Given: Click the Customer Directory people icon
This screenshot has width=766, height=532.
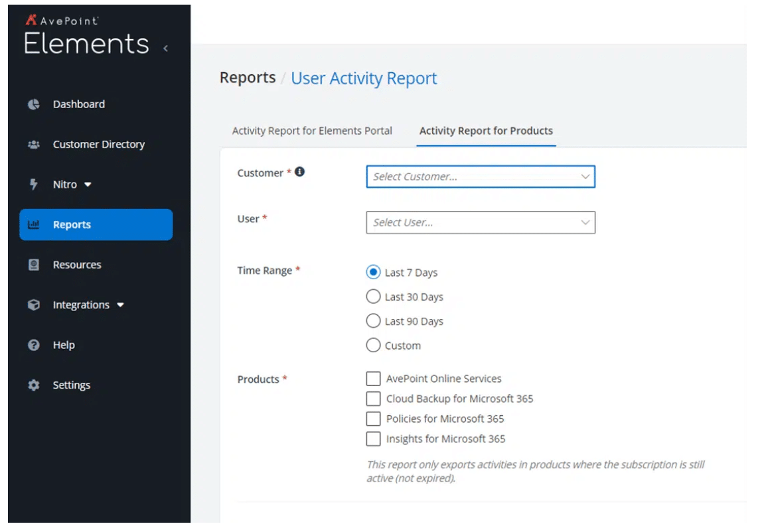Looking at the screenshot, I should pyautogui.click(x=34, y=145).
